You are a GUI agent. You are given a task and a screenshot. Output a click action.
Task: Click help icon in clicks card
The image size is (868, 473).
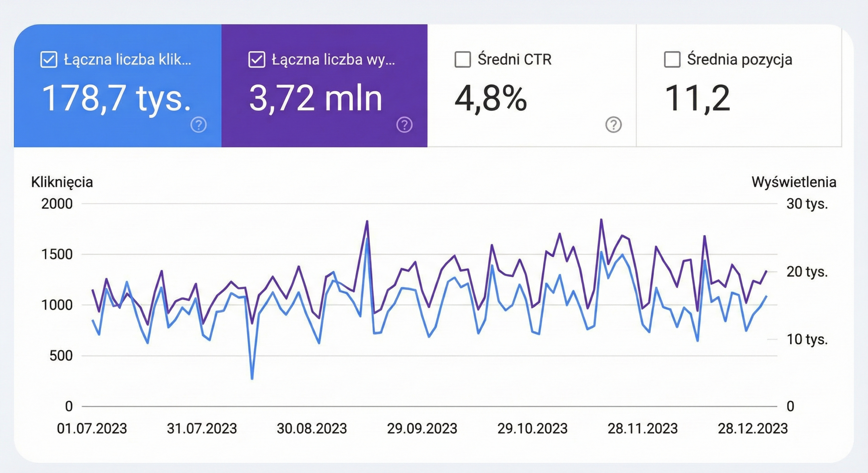point(198,125)
